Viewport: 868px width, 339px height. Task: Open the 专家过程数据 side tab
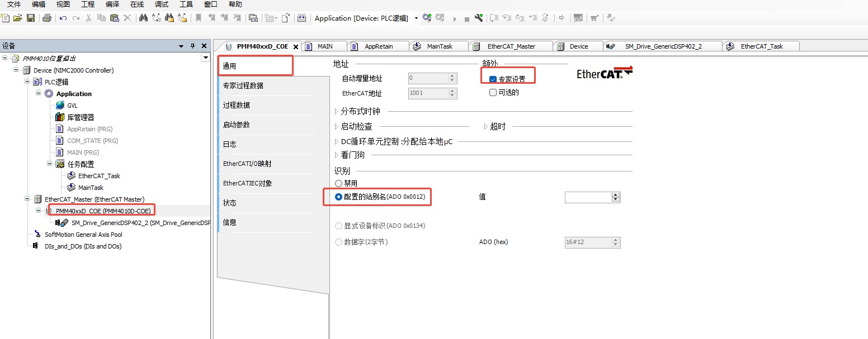pos(273,85)
